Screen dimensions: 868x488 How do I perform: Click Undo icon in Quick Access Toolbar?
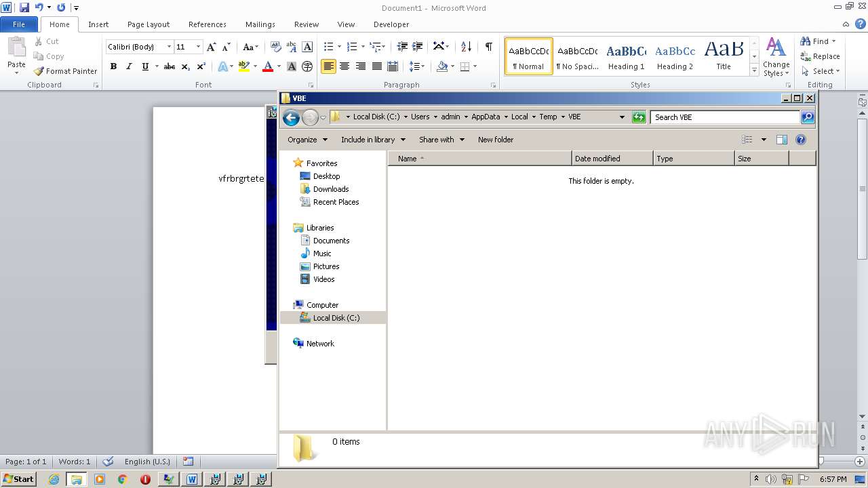click(x=39, y=7)
